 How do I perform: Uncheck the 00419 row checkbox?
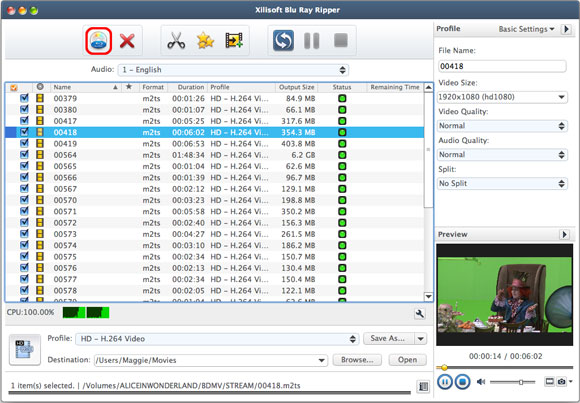[24, 144]
